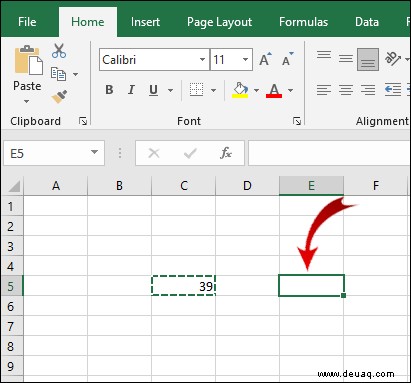Select row 1 header

(12, 206)
